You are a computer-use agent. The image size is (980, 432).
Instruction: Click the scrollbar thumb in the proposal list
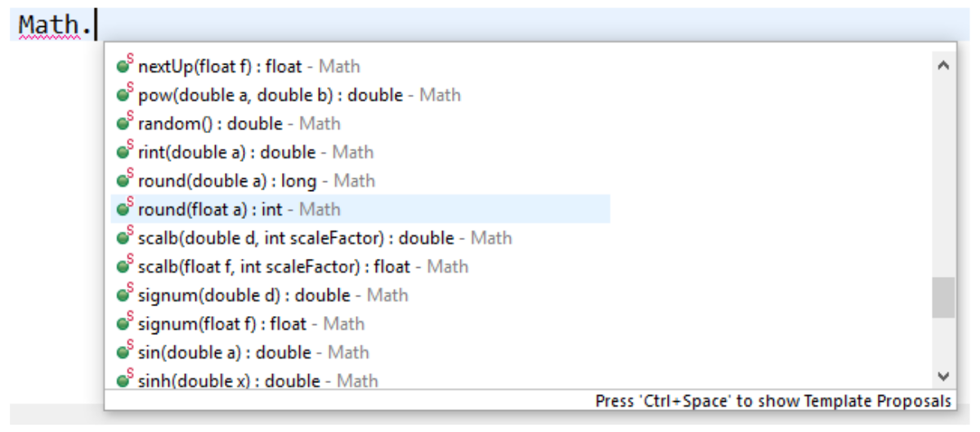pyautogui.click(x=943, y=297)
